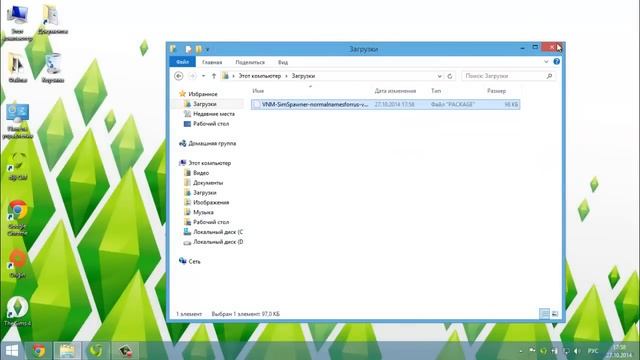The image size is (640, 360).
Task: Sort by the Размер column header
Action: pyautogui.click(x=496, y=91)
